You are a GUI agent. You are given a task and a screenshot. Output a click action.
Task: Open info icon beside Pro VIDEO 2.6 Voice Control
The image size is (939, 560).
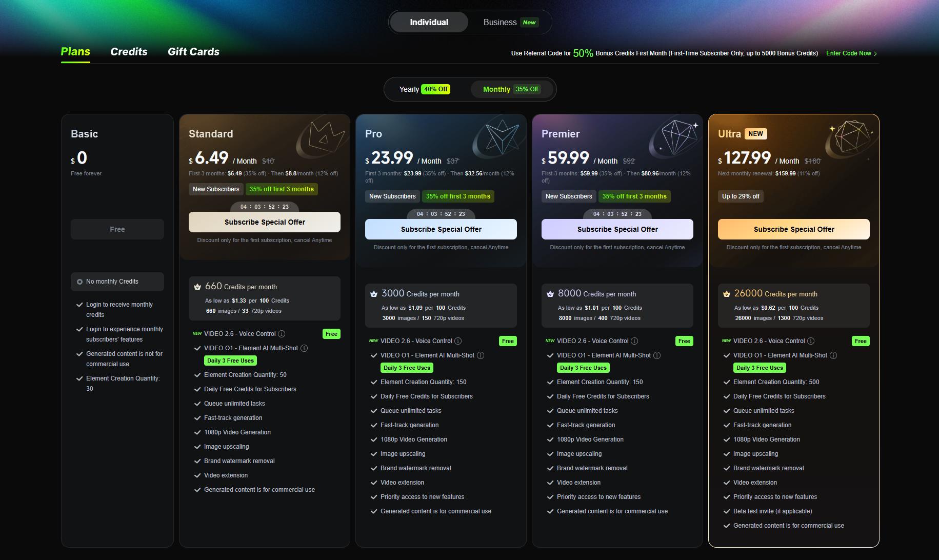tap(458, 341)
